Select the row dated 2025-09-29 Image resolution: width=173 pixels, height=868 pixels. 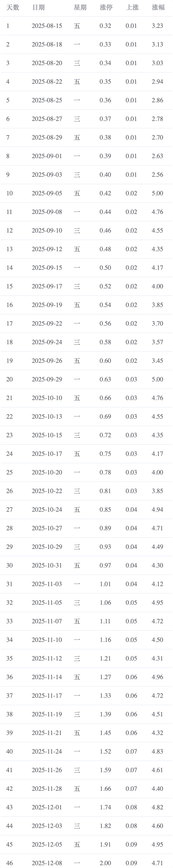[86, 379]
